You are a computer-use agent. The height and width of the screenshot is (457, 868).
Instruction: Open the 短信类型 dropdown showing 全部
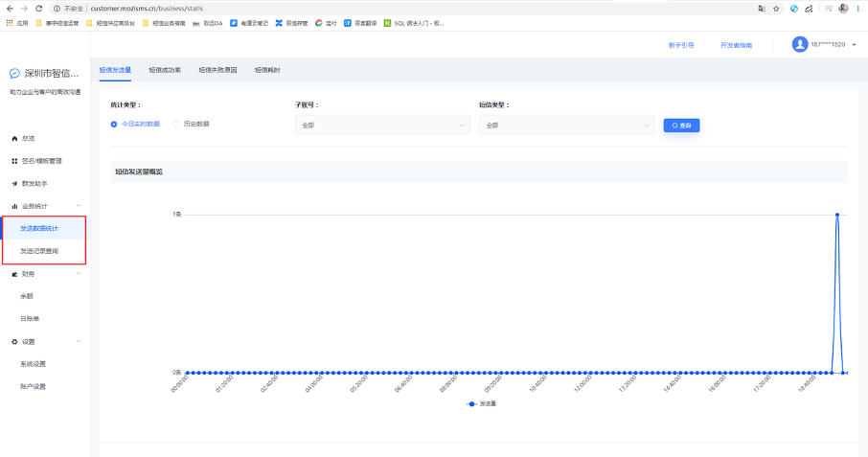pos(566,126)
